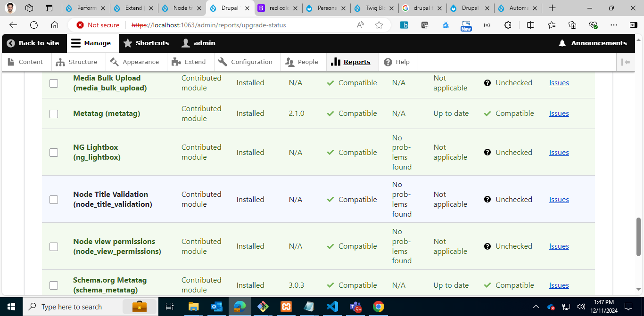Open Issues link for NG Lightbox
644x316 pixels.
pyautogui.click(x=559, y=153)
